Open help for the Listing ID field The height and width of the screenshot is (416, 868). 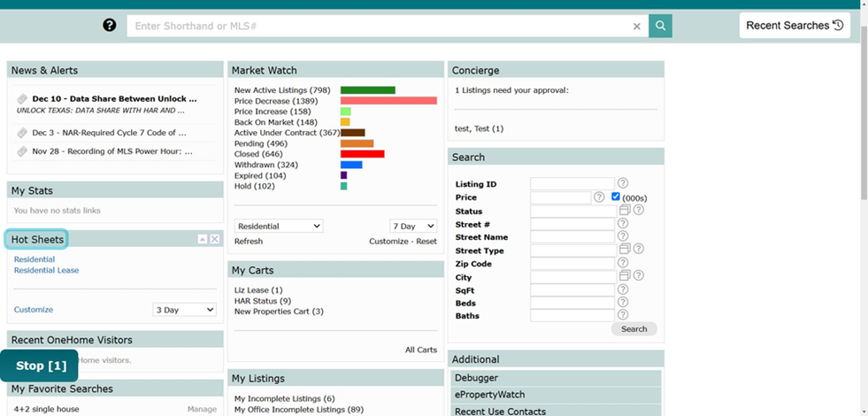click(x=623, y=183)
